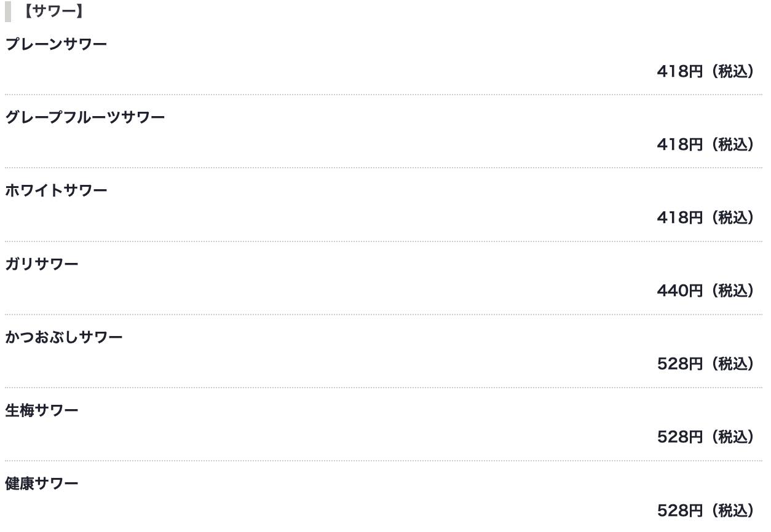Select the かつおぶしサワー menu item

coord(64,337)
